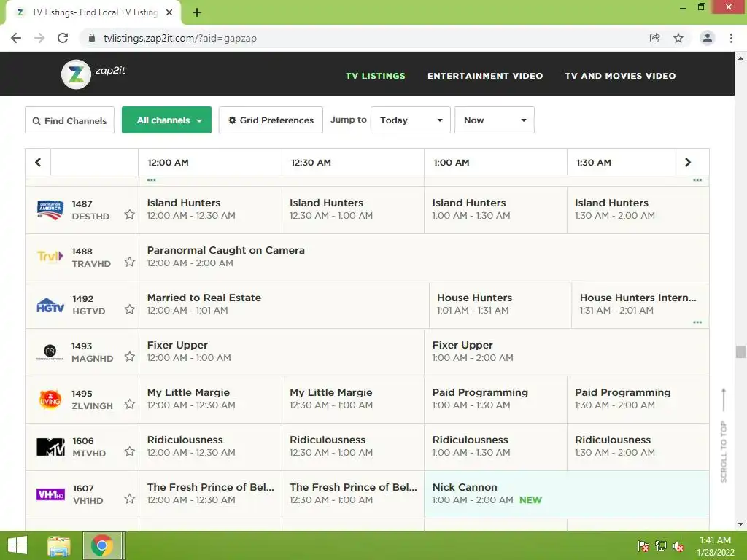The image size is (747, 560).
Task: Go to later times with right arrow
Action: pyautogui.click(x=688, y=163)
